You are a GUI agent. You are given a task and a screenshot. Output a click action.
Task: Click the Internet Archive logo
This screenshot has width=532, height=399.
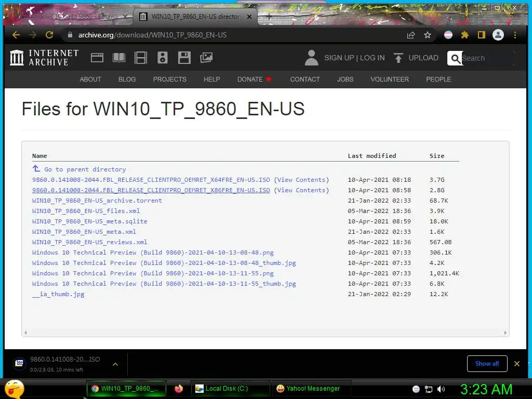point(45,58)
